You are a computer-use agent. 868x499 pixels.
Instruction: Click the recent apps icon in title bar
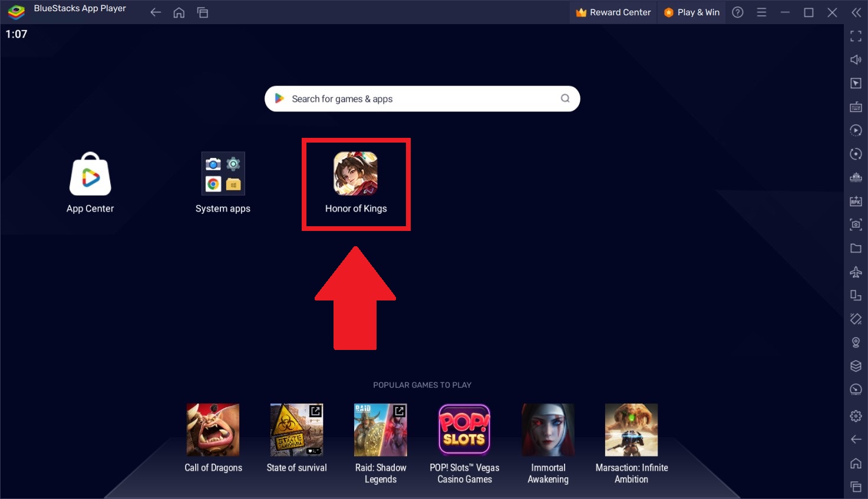(x=203, y=12)
